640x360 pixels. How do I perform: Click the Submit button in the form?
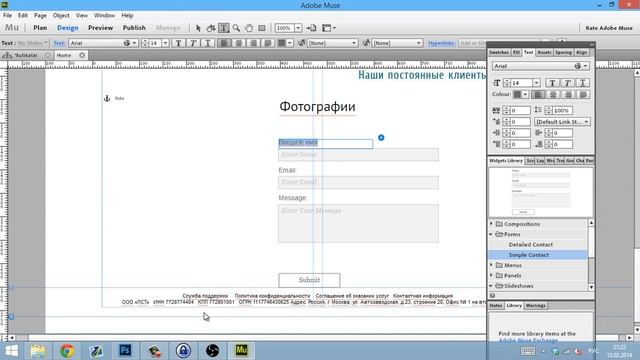coord(309,280)
